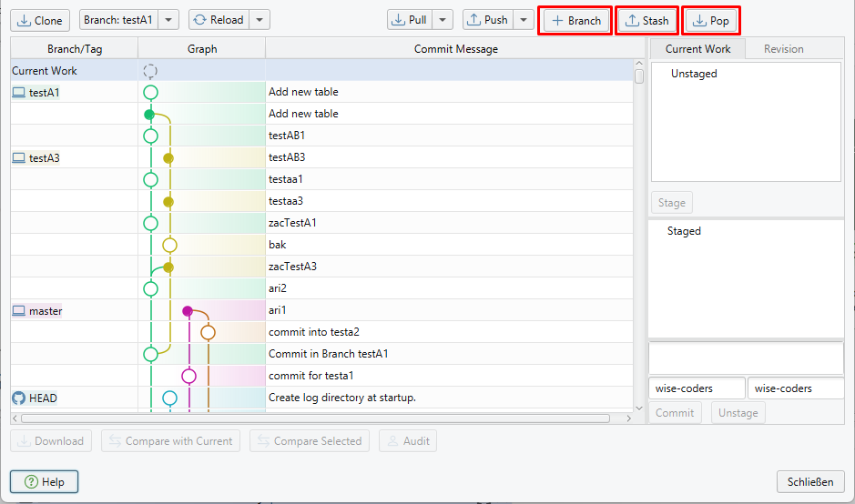The height and width of the screenshot is (504, 855).
Task: Open the Reload options arrow
Action: coord(260,20)
